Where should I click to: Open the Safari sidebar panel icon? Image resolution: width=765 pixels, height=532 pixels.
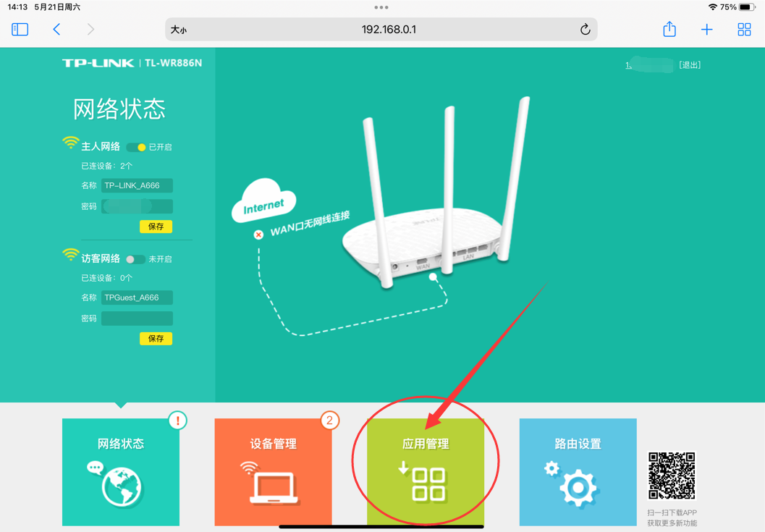(20, 29)
